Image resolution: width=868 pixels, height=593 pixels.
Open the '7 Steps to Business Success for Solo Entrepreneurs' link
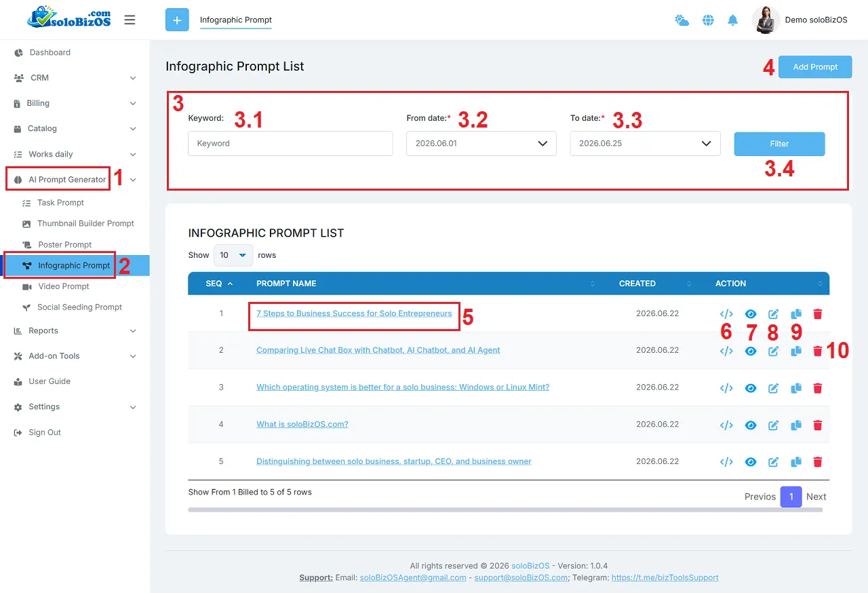354,313
